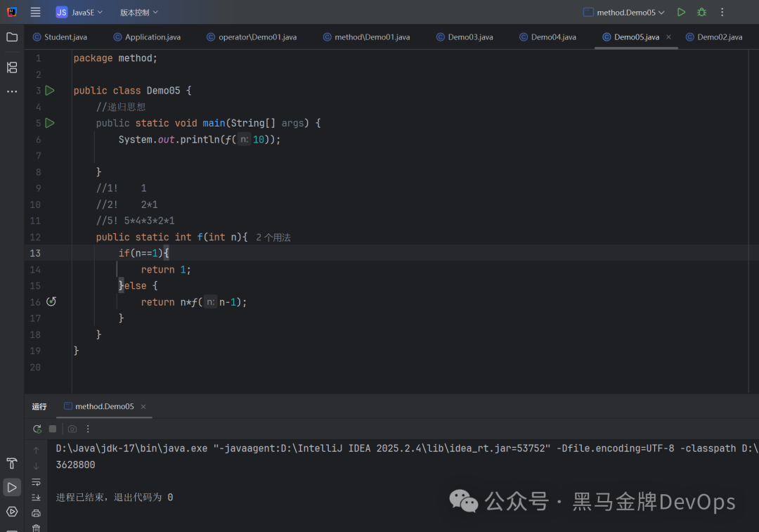Viewport: 759px width, 532px height.
Task: Toggle soft-wrap in the console toolbar
Action: [36, 483]
